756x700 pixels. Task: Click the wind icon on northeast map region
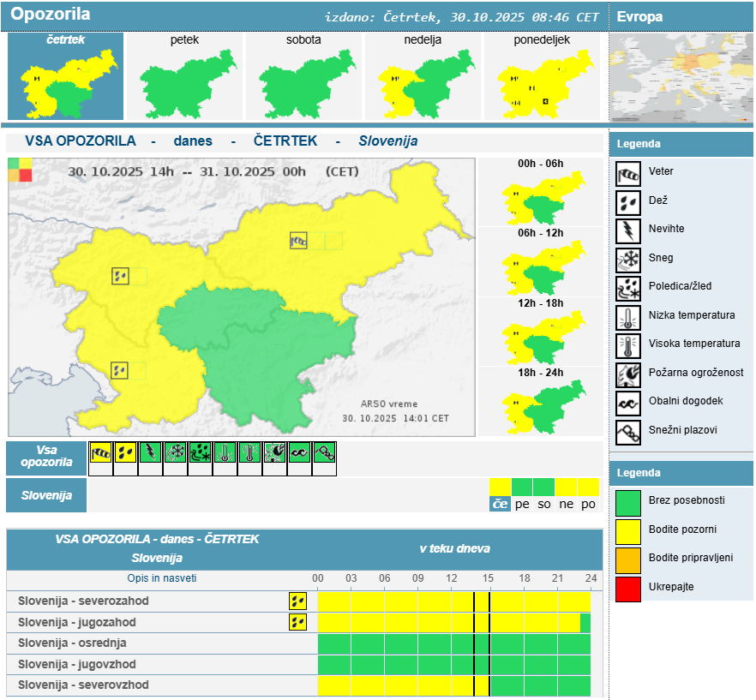pyautogui.click(x=298, y=241)
